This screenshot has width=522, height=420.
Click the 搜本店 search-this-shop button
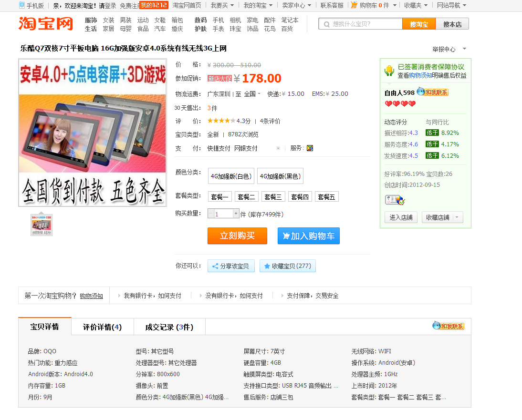coord(452,24)
